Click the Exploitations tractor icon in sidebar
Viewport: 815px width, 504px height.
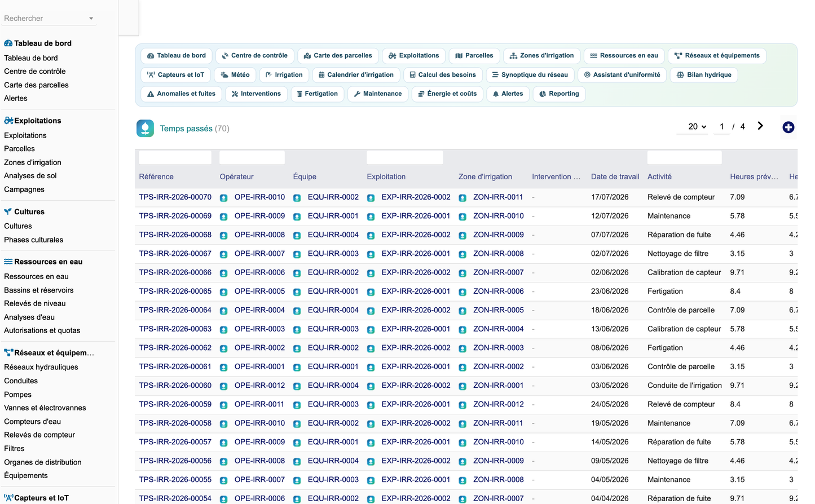pyautogui.click(x=8, y=121)
